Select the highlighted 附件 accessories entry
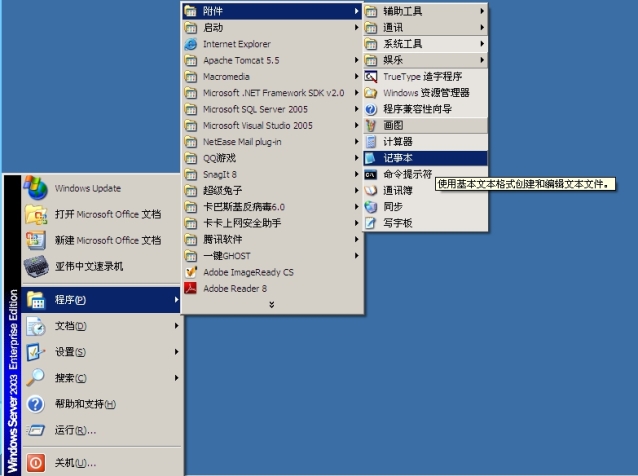 click(x=272, y=11)
